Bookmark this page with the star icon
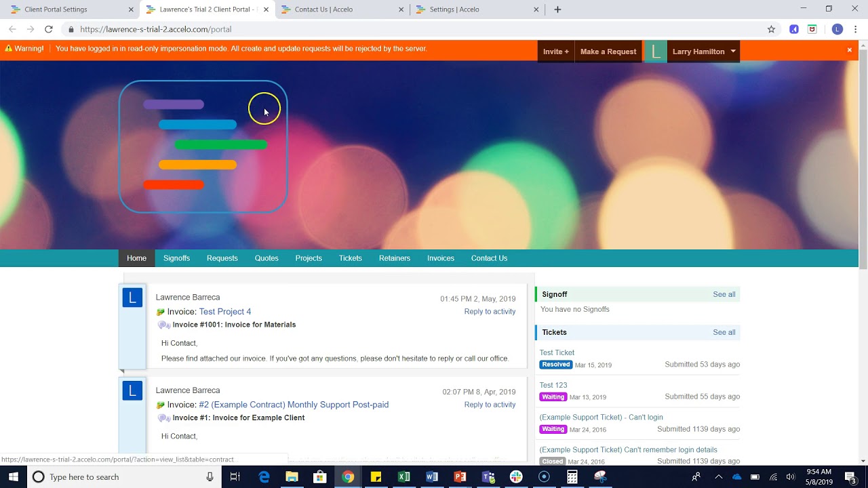Viewport: 868px width, 488px height. coord(771,29)
